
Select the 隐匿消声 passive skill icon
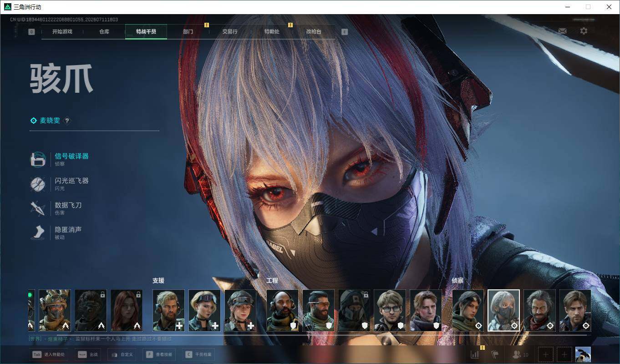coord(38,233)
